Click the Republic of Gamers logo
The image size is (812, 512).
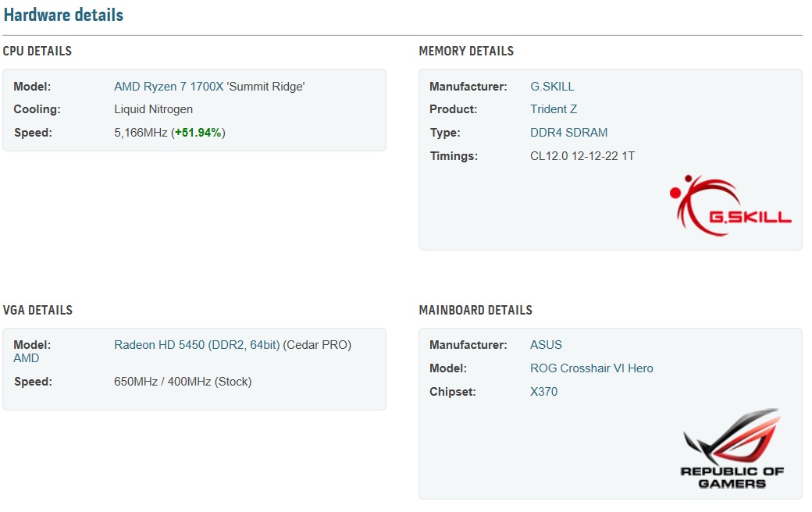(x=732, y=449)
